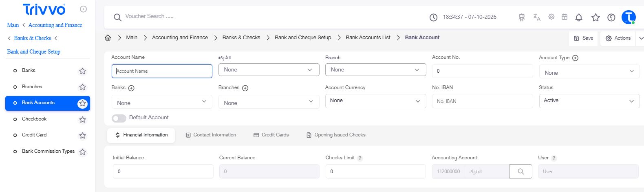Click the robot assistant icon in top bar
644x192 pixels.
click(522, 17)
